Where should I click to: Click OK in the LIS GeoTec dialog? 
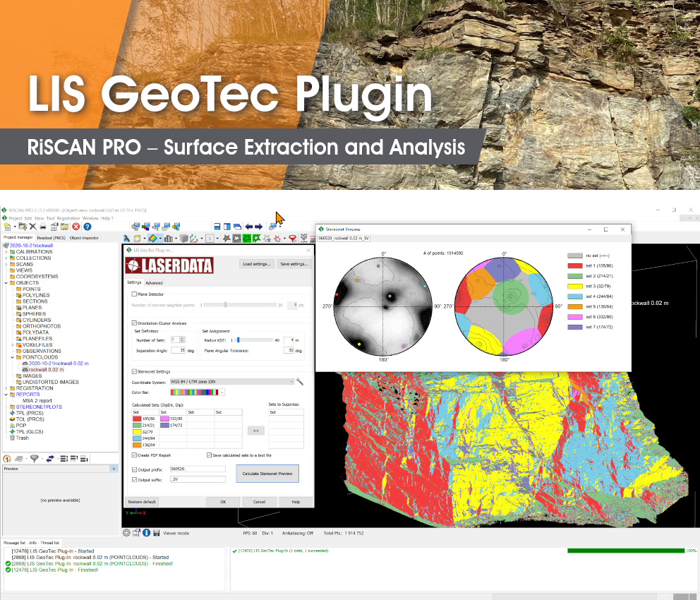(223, 502)
